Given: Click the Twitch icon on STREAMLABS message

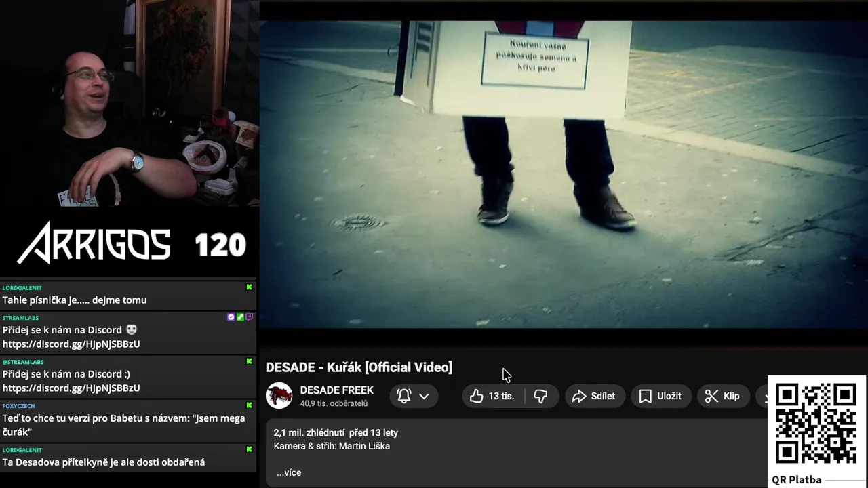Looking at the screenshot, I should pos(249,317).
